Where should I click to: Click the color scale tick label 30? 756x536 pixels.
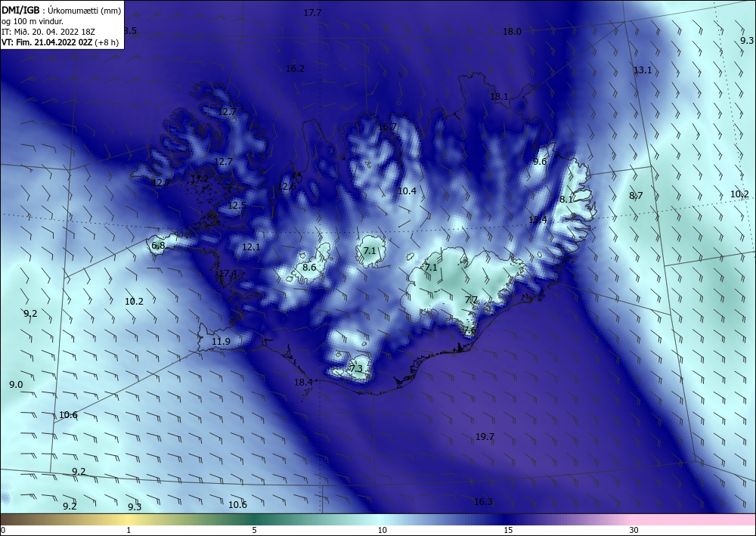(x=634, y=531)
